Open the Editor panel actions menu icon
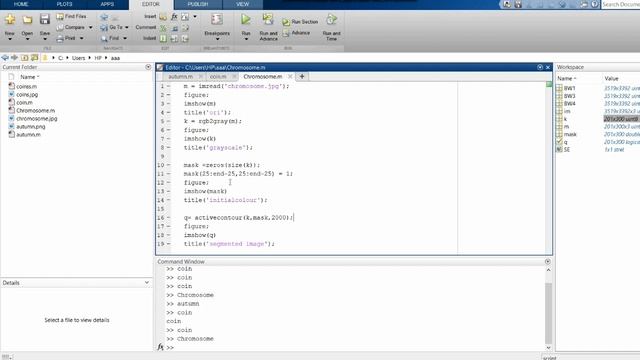 pos(540,67)
